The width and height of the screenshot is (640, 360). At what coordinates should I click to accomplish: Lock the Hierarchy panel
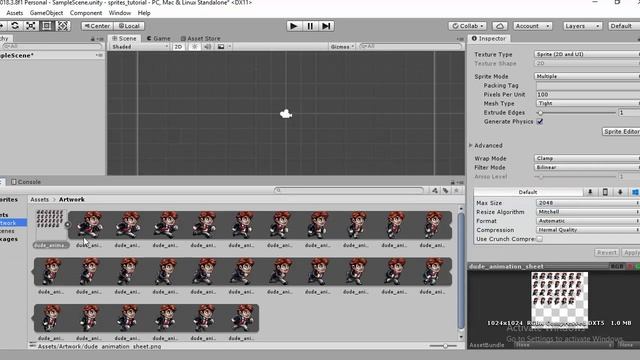(93, 39)
